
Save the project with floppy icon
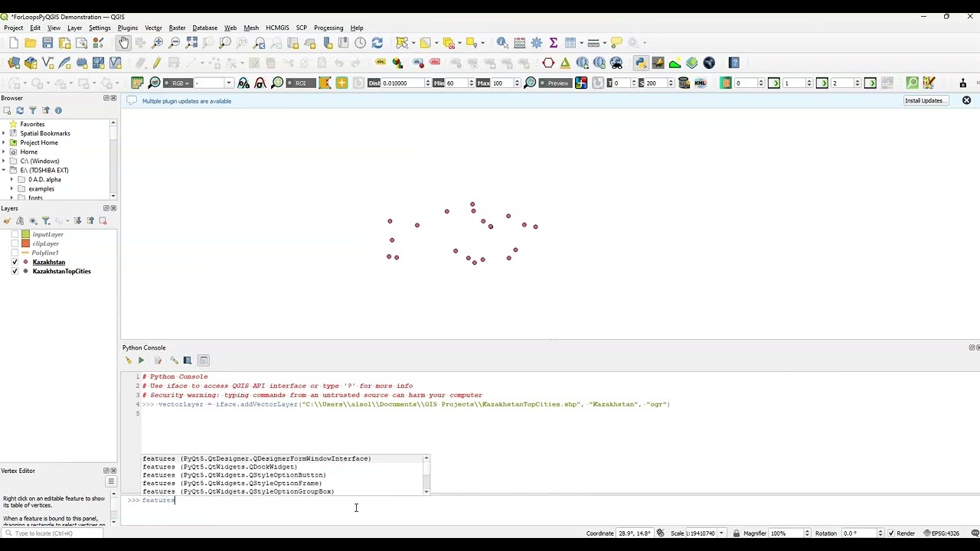[47, 43]
